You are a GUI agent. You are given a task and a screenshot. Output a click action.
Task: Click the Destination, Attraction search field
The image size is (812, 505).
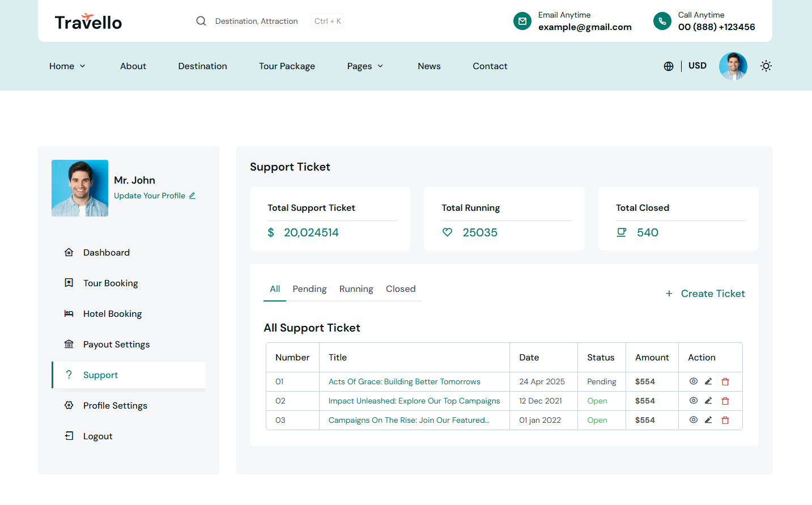256,21
